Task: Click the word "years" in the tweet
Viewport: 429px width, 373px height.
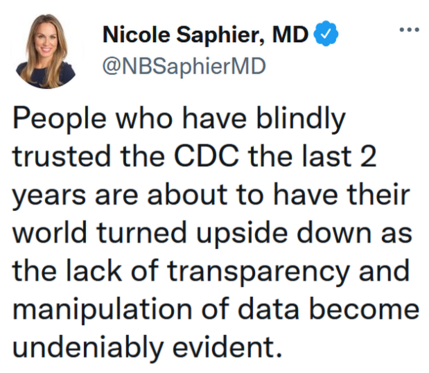Action: coord(49,197)
